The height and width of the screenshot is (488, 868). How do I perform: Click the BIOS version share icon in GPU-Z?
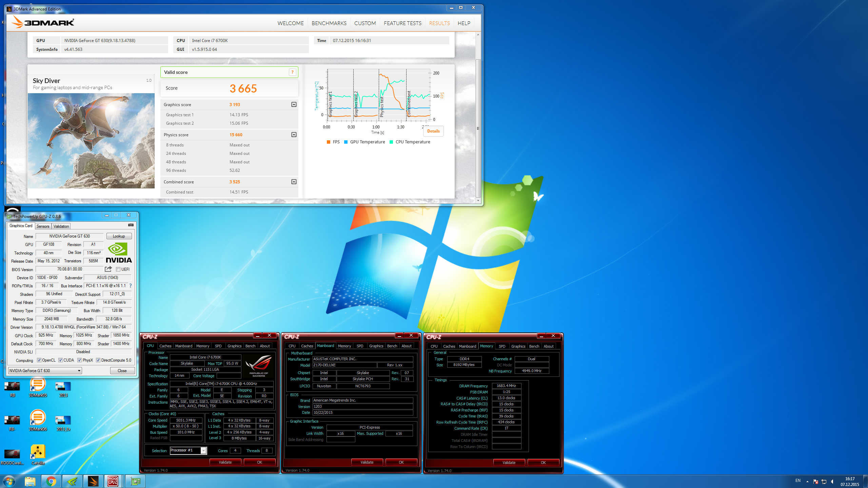[x=108, y=269]
